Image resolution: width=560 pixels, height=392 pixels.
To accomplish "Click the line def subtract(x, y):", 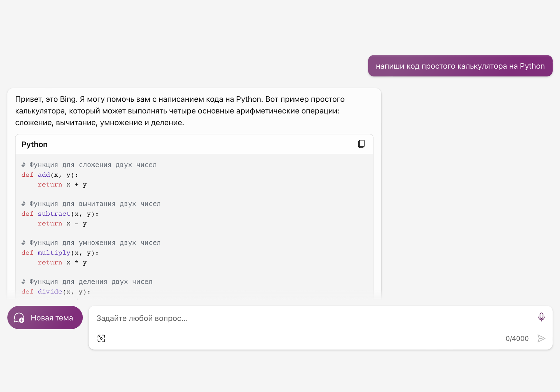I will (60, 214).
